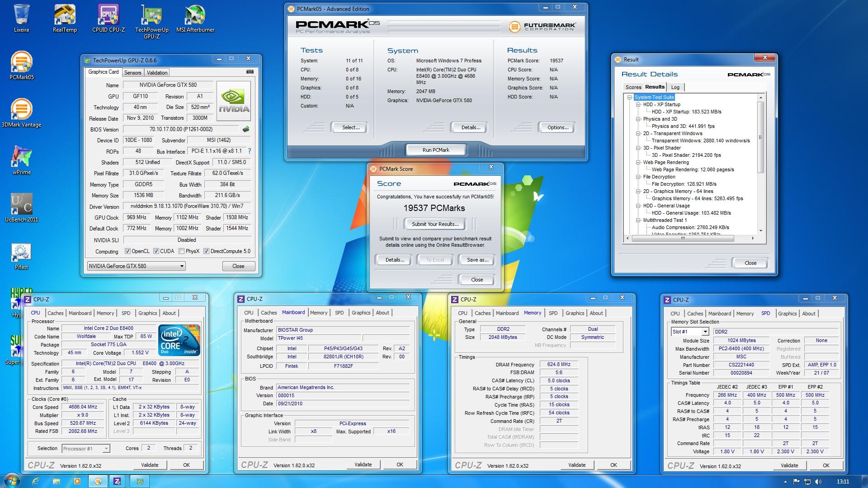This screenshot has height=488, width=868.
Task: Click Run PCMark button
Action: click(x=436, y=150)
